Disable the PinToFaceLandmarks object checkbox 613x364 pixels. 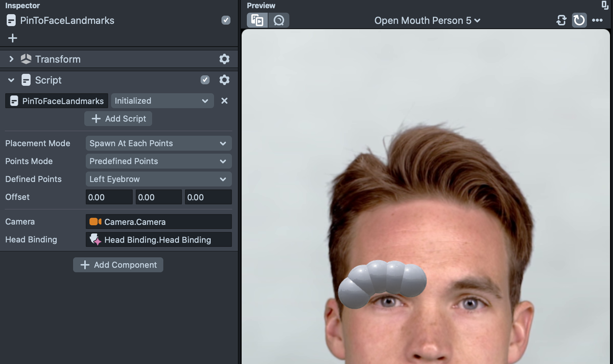[x=226, y=20]
